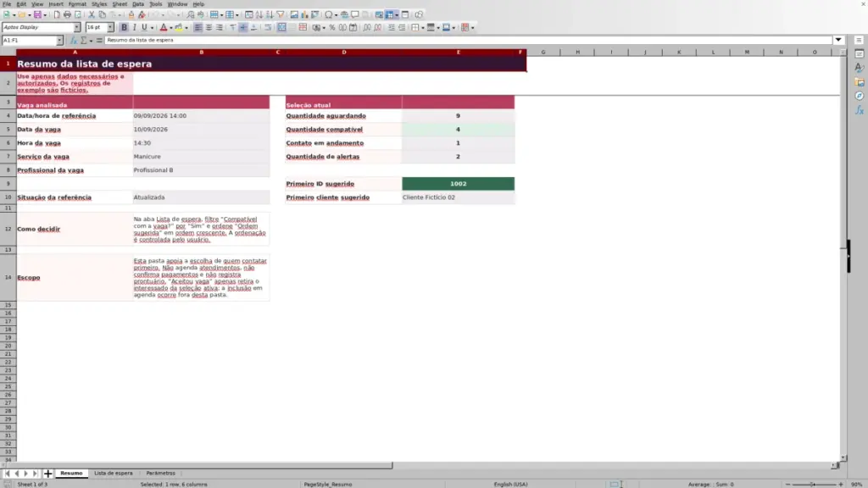Open the Format menu
Image resolution: width=868 pixels, height=488 pixels.
(x=77, y=4)
